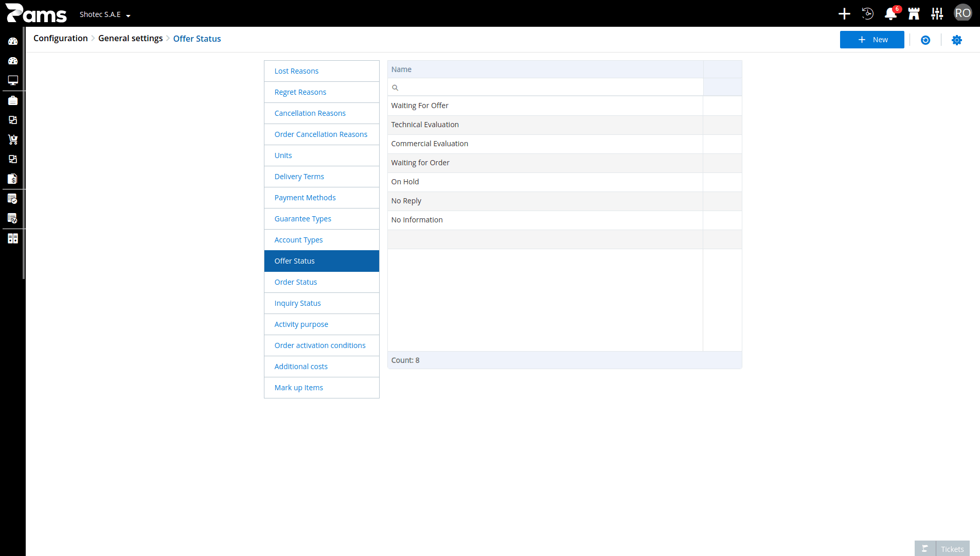This screenshot has width=980, height=556.
Task: Select the Technical Evaluation row
Action: pos(564,125)
